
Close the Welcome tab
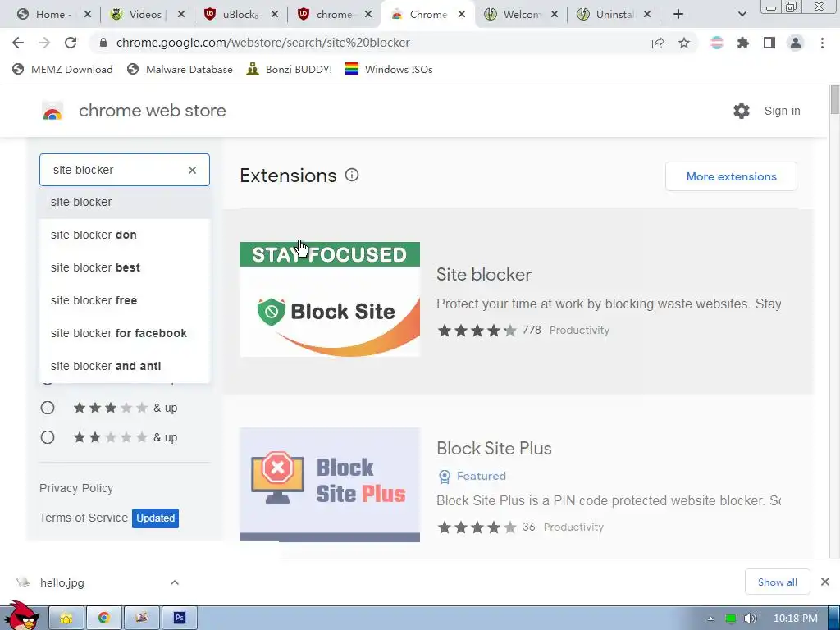coord(555,15)
